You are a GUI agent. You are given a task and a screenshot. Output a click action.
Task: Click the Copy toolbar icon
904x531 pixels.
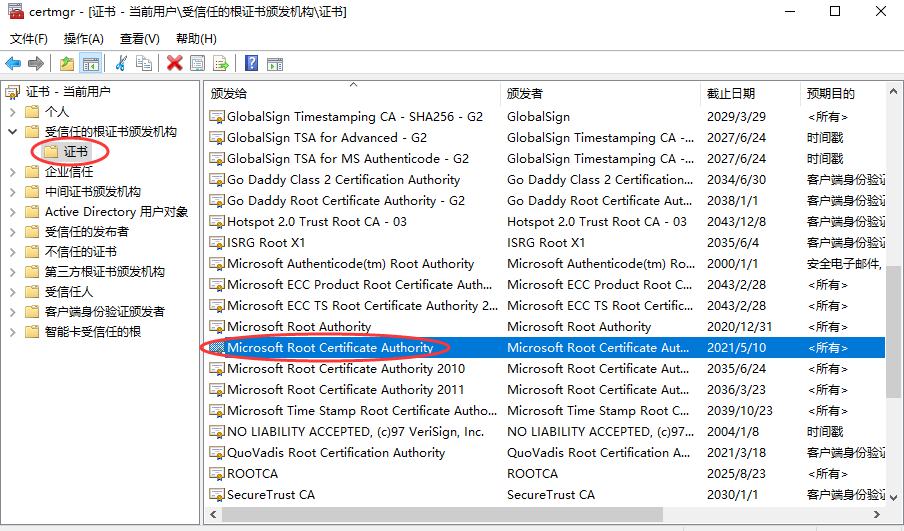(144, 63)
